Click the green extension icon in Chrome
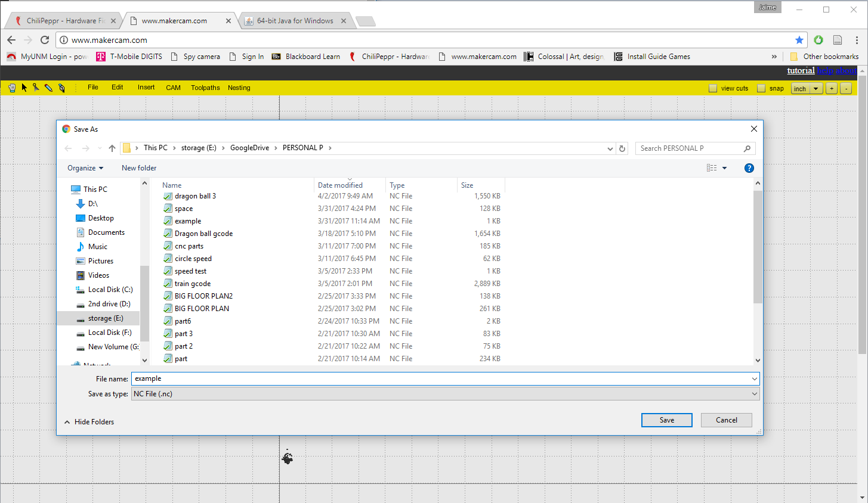Screen dimensions: 868x503 click(x=818, y=40)
